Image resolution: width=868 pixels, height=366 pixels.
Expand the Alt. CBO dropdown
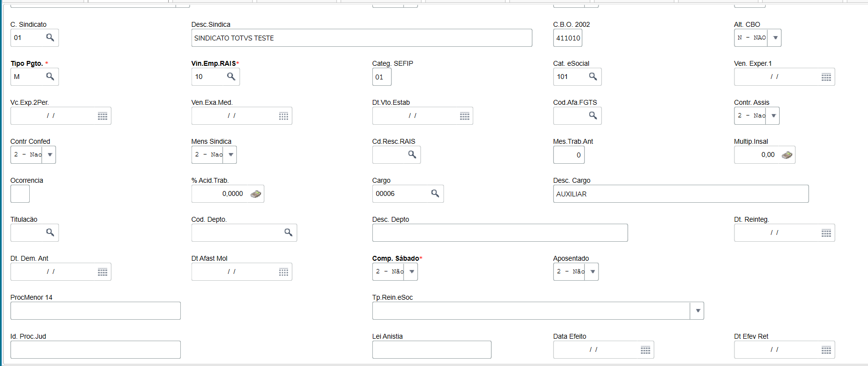pyautogui.click(x=775, y=38)
